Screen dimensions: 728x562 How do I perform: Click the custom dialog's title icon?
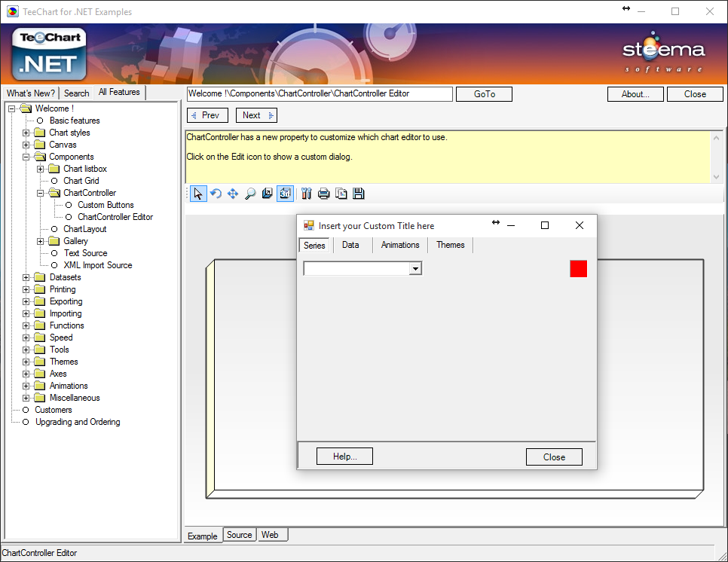pos(309,225)
